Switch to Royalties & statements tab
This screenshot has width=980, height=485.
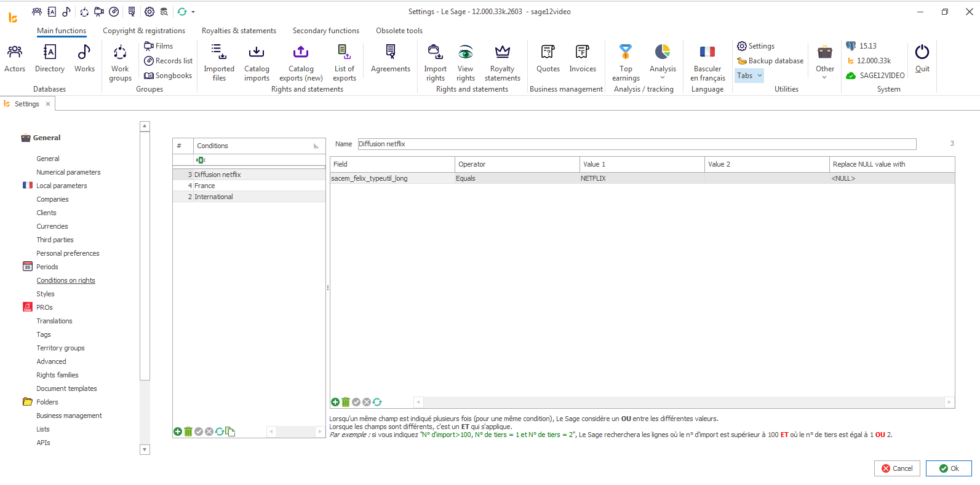pyautogui.click(x=239, y=31)
